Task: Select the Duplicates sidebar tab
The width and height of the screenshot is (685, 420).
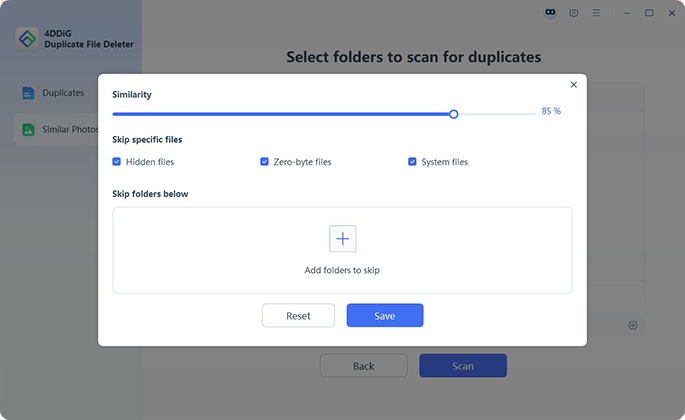Action: [62, 93]
